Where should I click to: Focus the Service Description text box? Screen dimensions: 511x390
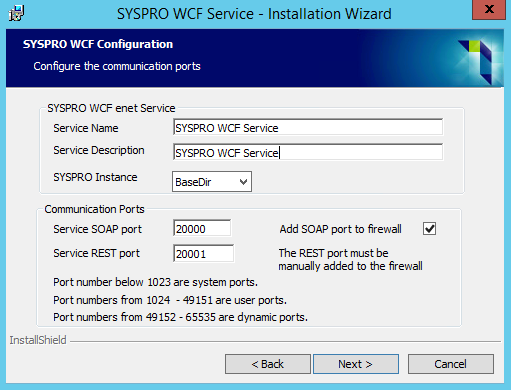coord(308,152)
